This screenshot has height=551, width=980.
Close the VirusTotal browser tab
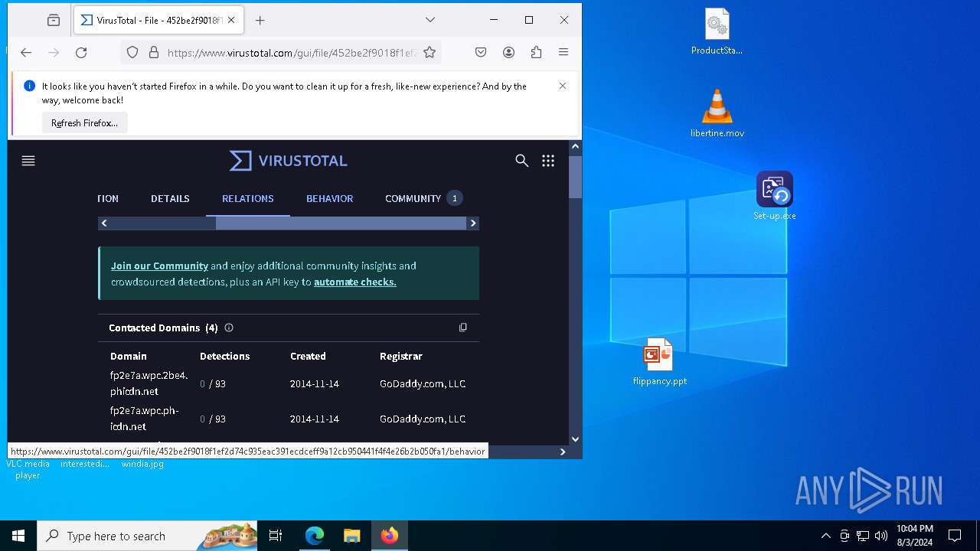point(231,21)
